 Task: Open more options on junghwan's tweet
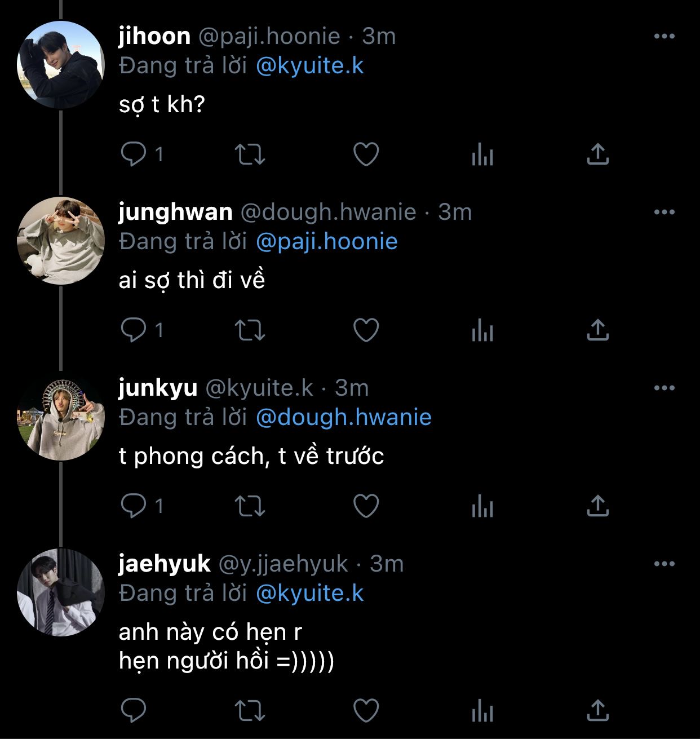click(x=664, y=212)
